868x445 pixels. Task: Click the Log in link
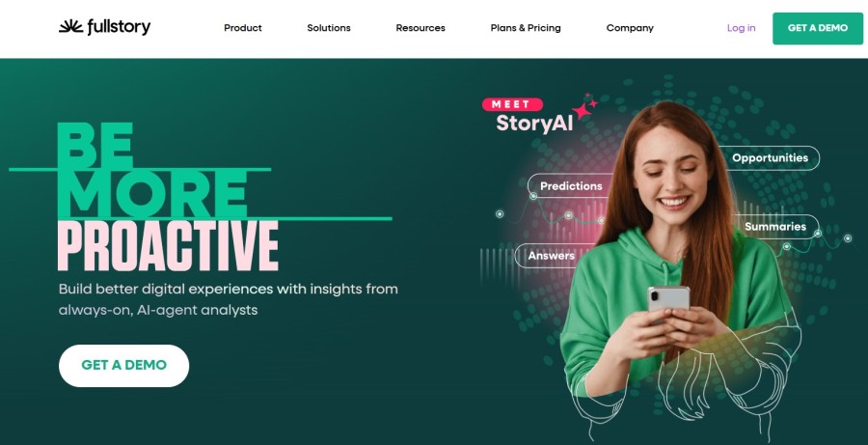[x=741, y=28]
